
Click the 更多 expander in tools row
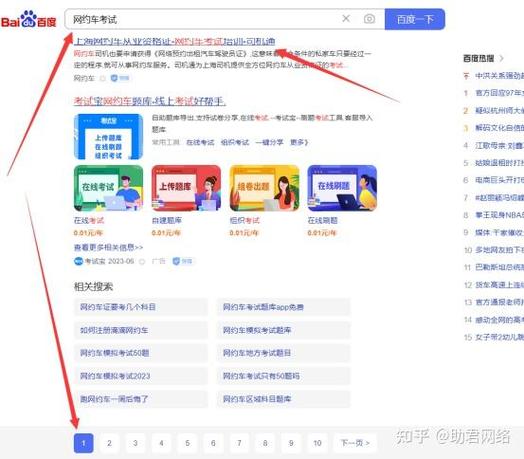tap(299, 142)
